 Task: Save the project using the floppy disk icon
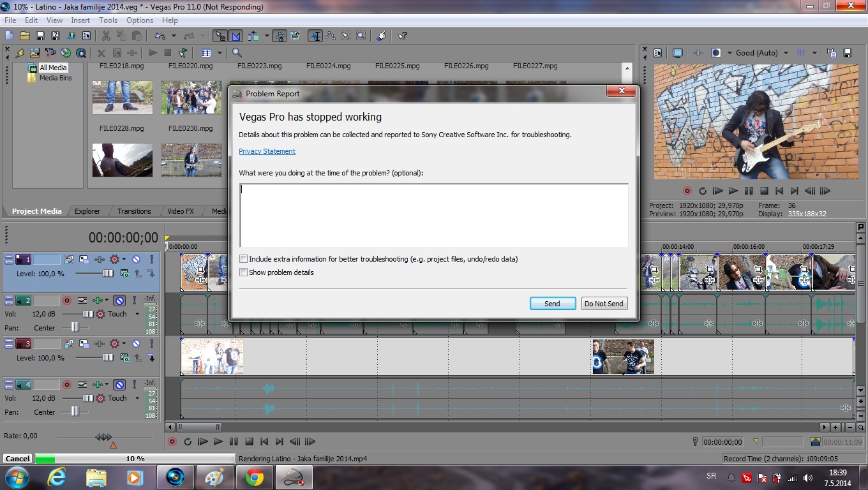click(40, 36)
